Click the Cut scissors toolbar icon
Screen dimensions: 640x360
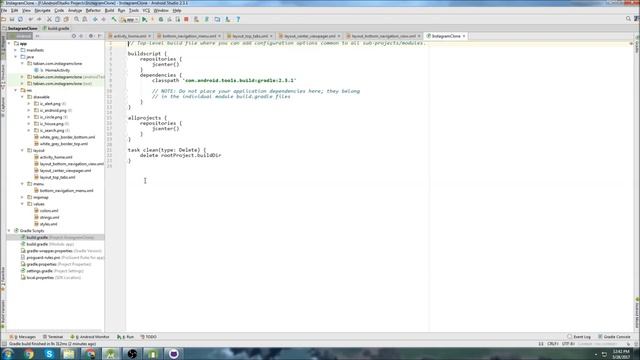coord(49,19)
